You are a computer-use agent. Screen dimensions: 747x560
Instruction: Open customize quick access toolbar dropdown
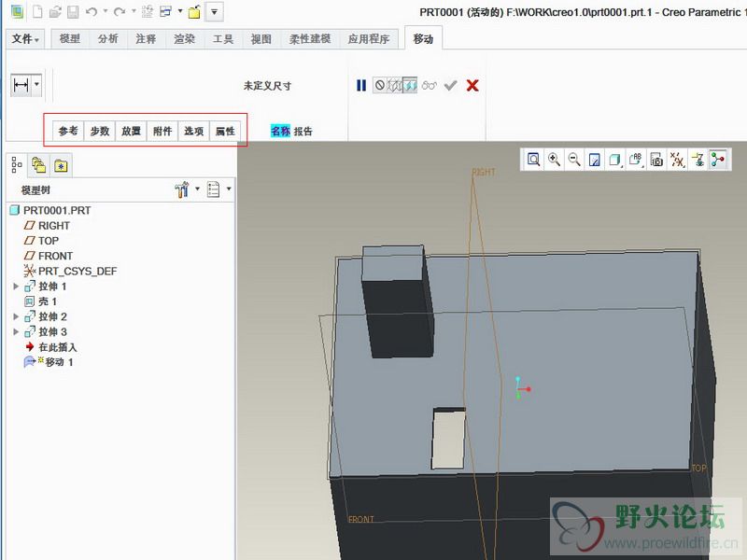tap(215, 12)
